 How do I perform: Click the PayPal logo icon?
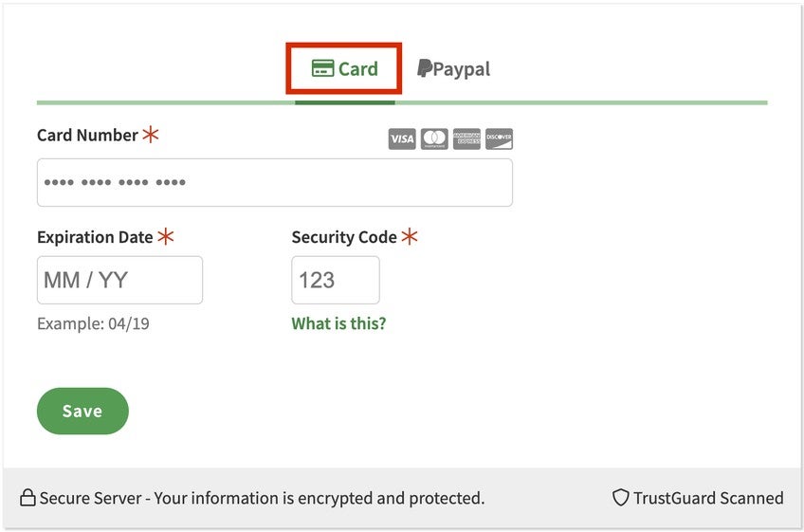[x=425, y=68]
